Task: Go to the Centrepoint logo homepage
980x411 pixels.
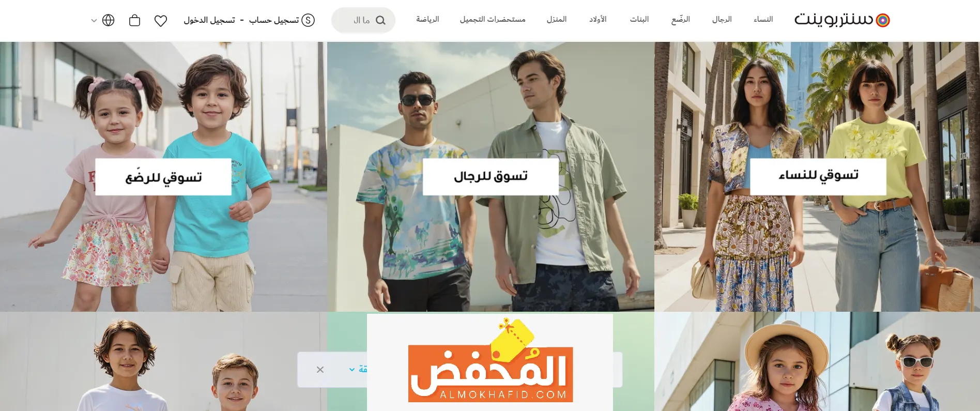Action: tap(841, 20)
